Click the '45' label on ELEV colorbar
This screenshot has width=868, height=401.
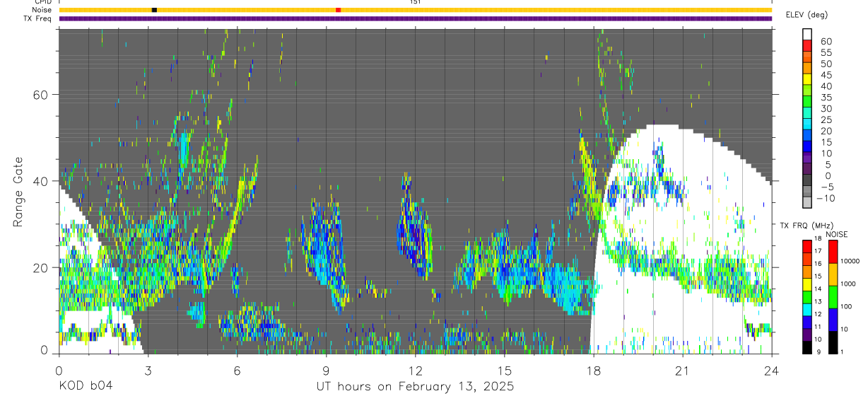coord(826,74)
